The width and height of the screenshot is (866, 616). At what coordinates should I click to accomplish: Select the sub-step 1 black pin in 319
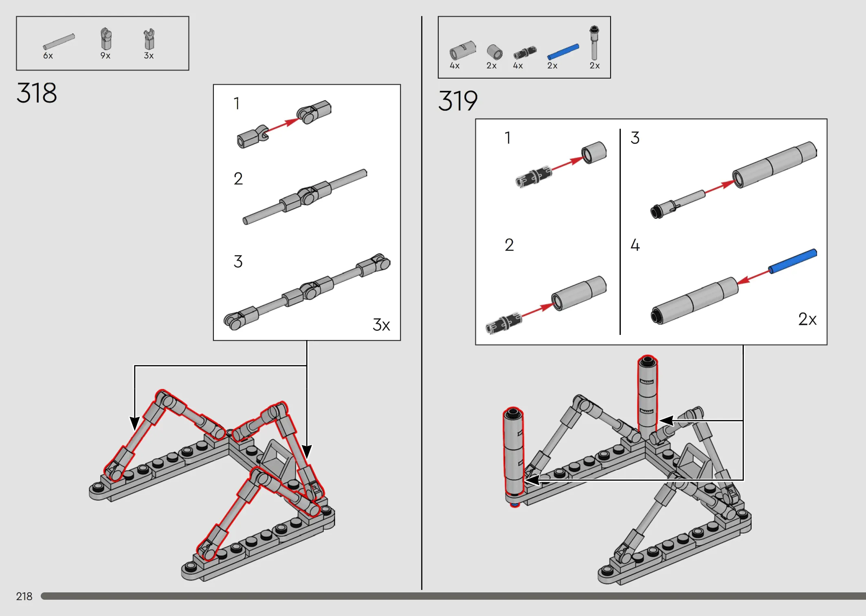(x=534, y=176)
